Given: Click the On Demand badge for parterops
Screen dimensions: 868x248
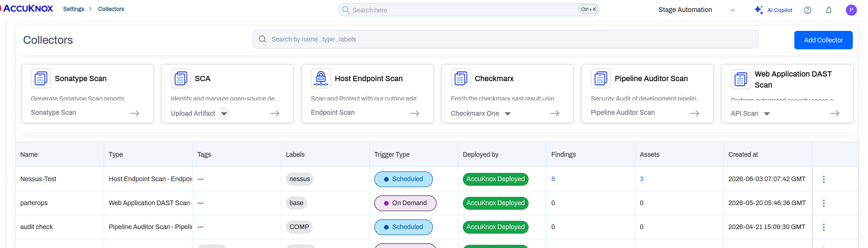Looking at the screenshot, I should point(405,203).
